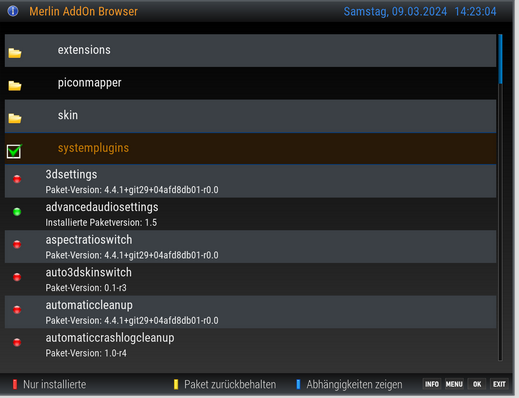Click red status dot of automaticcleanup
This screenshot has width=519, height=398.
tap(17, 310)
